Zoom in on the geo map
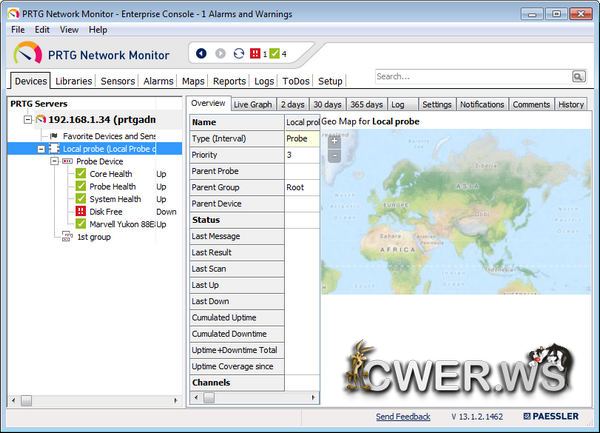600x433 pixels. coord(334,141)
